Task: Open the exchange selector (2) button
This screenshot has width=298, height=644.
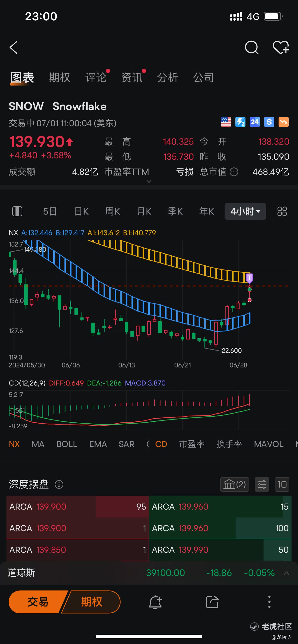Action: (x=235, y=484)
